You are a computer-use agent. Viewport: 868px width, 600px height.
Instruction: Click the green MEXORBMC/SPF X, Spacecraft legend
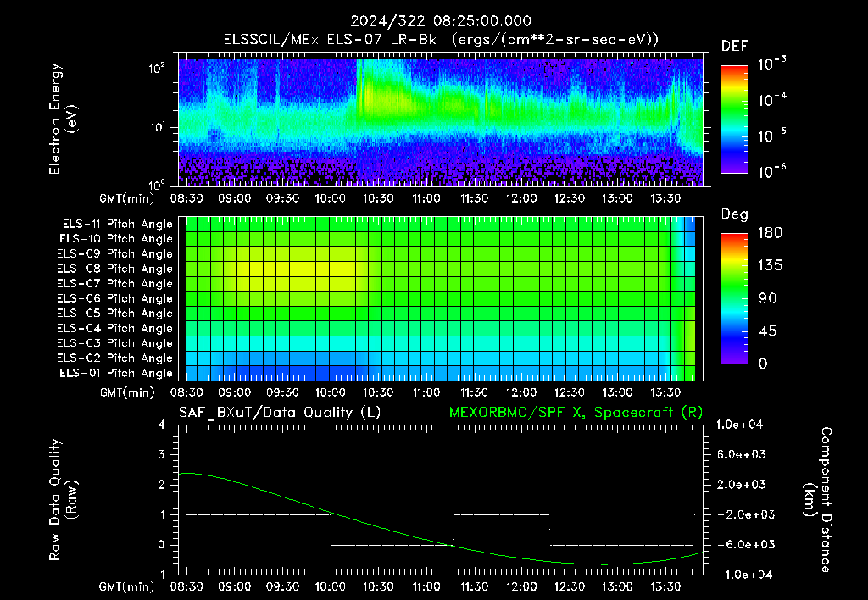pyautogui.click(x=576, y=413)
